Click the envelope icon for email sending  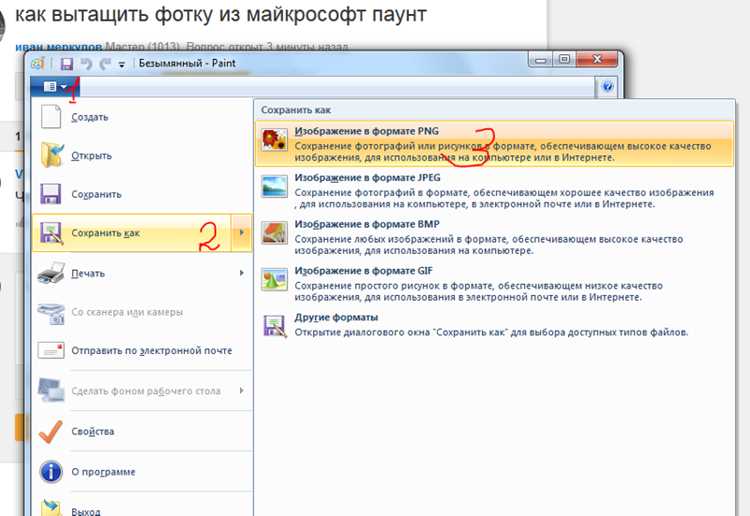51,351
